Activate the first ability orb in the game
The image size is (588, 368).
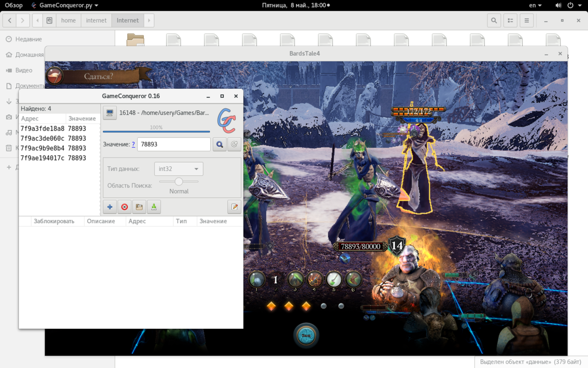[257, 279]
